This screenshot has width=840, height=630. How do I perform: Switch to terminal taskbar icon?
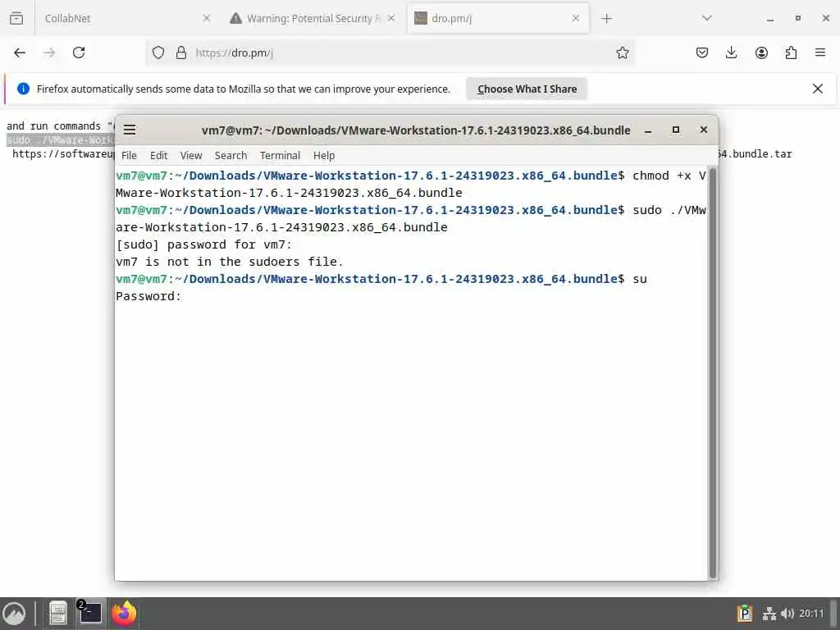click(90, 614)
